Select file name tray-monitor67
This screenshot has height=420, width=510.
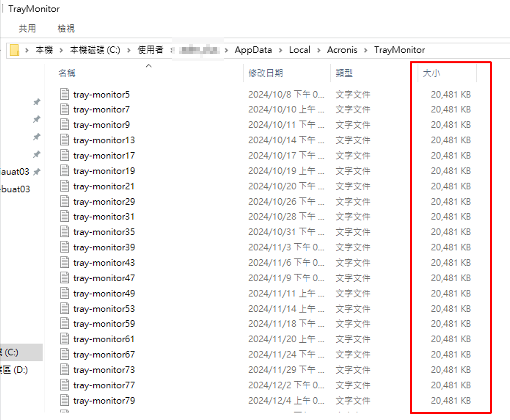104,354
